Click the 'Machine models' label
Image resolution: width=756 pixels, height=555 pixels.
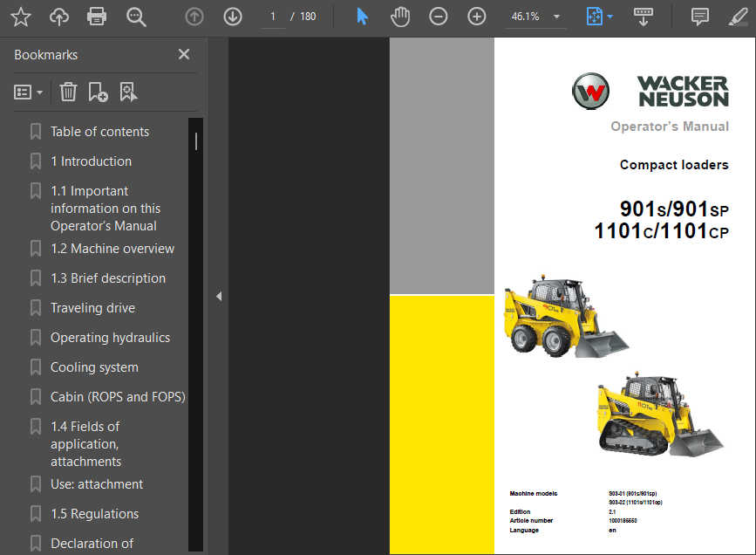click(x=534, y=494)
